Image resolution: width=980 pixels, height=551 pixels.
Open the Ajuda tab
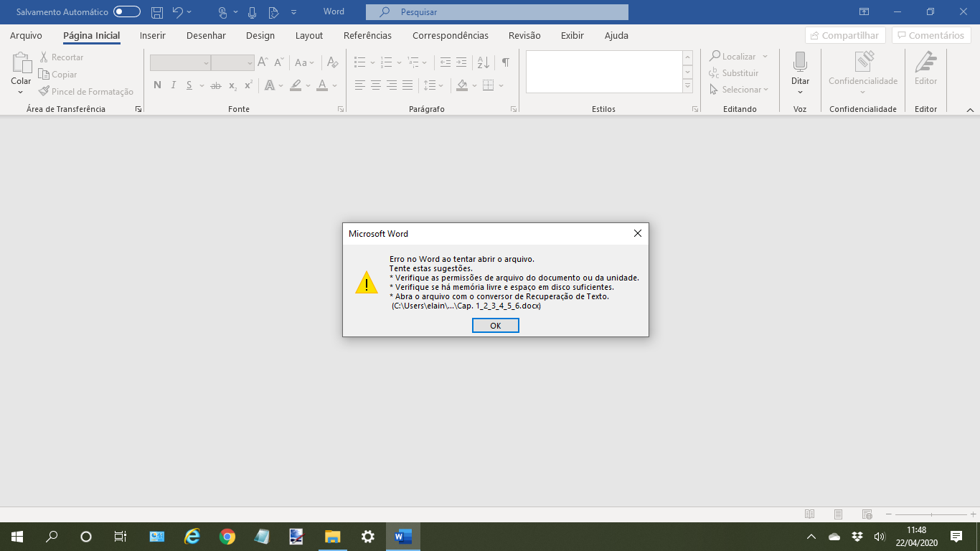(616, 35)
